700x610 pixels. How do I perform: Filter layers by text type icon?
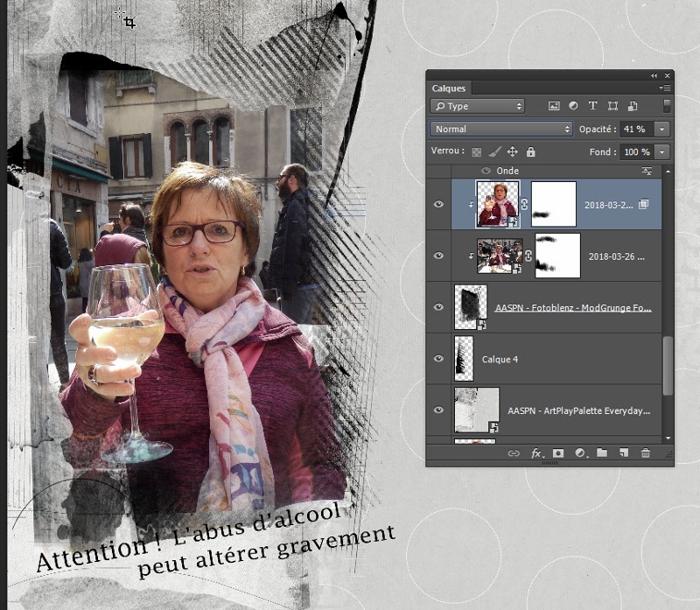(x=592, y=106)
